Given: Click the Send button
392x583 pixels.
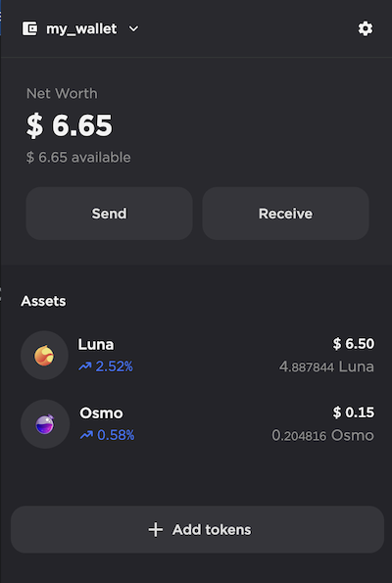Looking at the screenshot, I should [109, 214].
